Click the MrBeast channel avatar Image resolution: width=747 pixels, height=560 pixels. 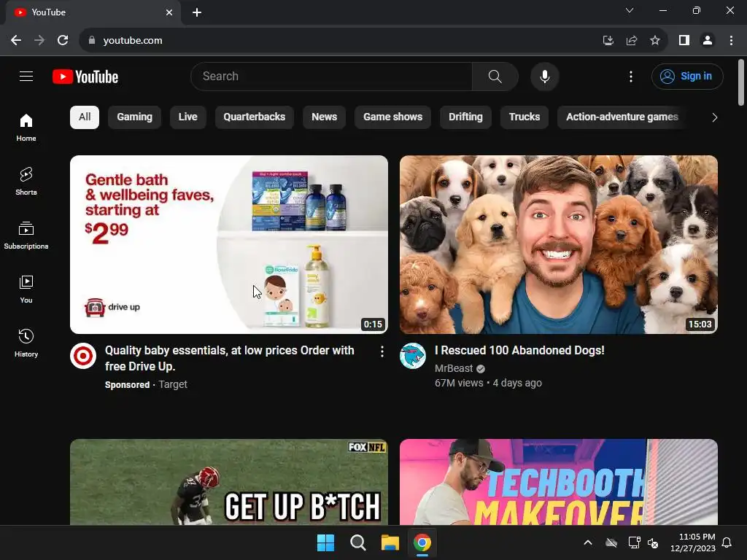(413, 356)
